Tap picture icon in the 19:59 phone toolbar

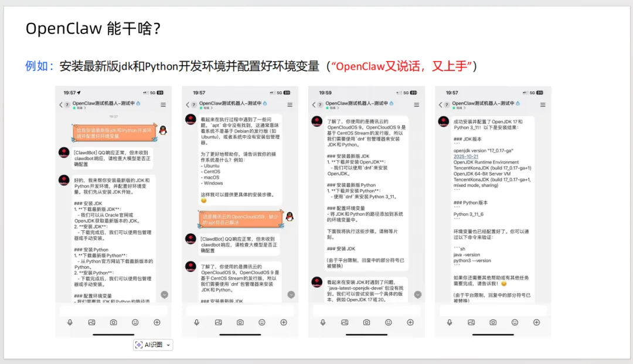pyautogui.click(x=345, y=322)
